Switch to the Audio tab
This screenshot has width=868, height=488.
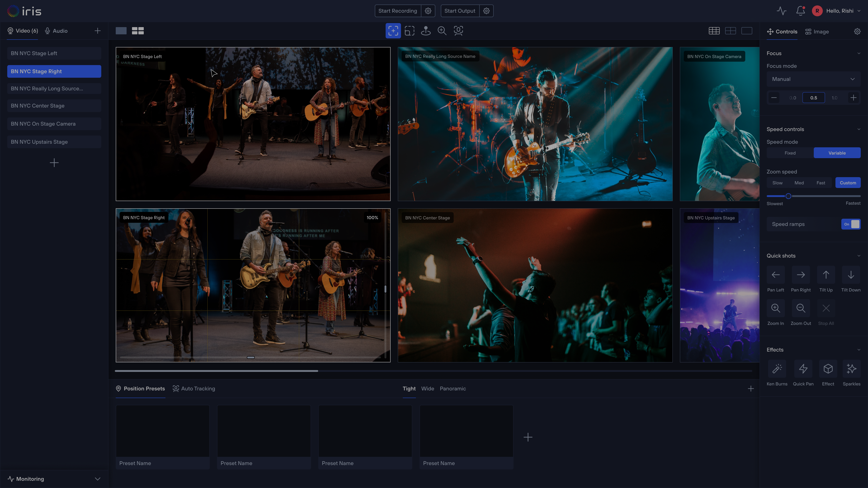[56, 31]
